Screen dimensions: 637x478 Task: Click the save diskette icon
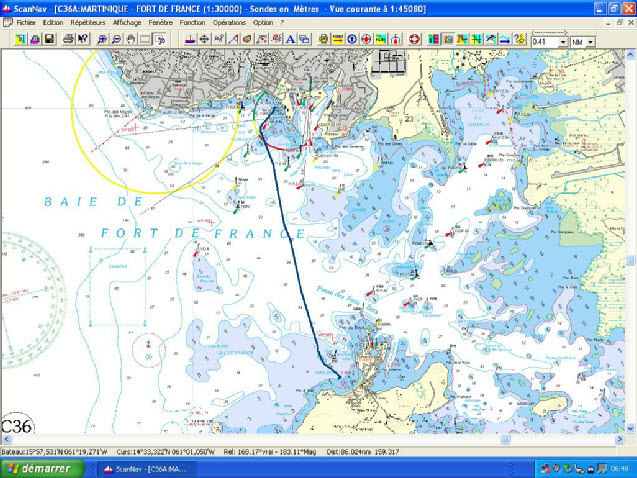(x=48, y=39)
